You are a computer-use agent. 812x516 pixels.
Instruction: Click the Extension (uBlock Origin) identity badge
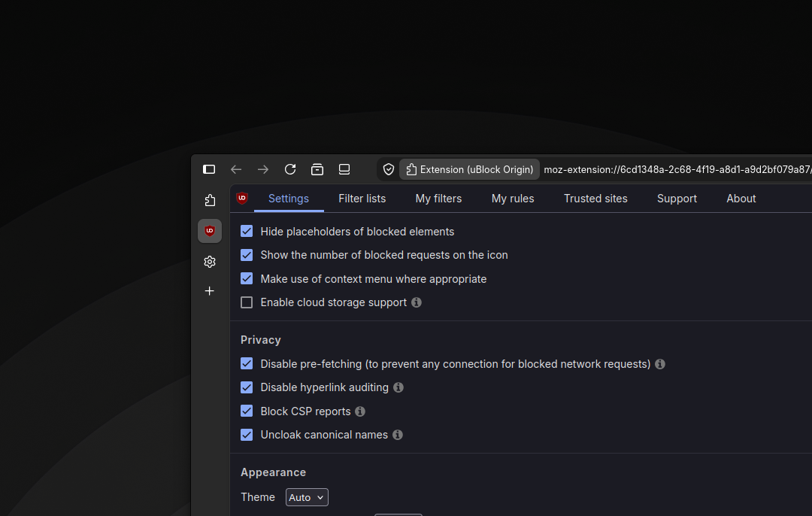point(469,169)
